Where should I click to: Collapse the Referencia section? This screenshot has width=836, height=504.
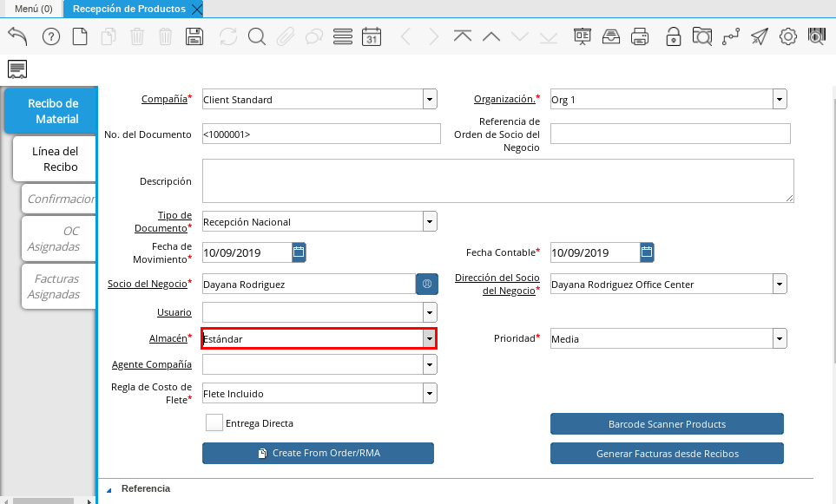pyautogui.click(x=109, y=489)
